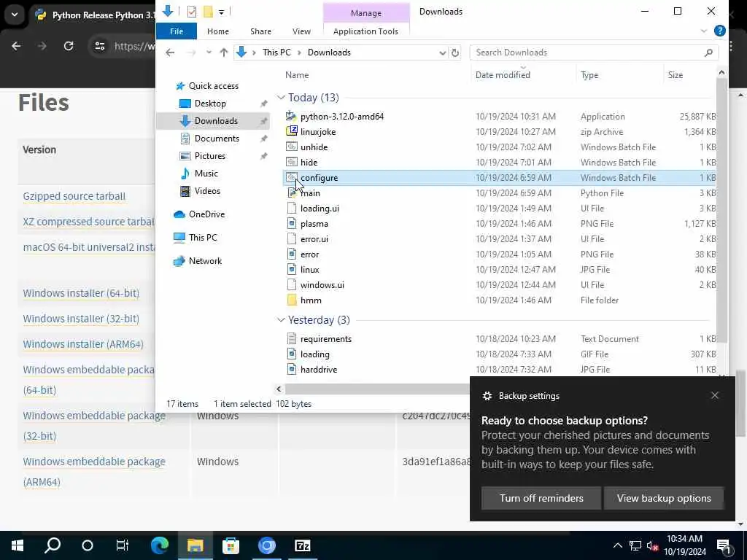Select the requirements text document
The width and height of the screenshot is (747, 560).
coord(326,338)
